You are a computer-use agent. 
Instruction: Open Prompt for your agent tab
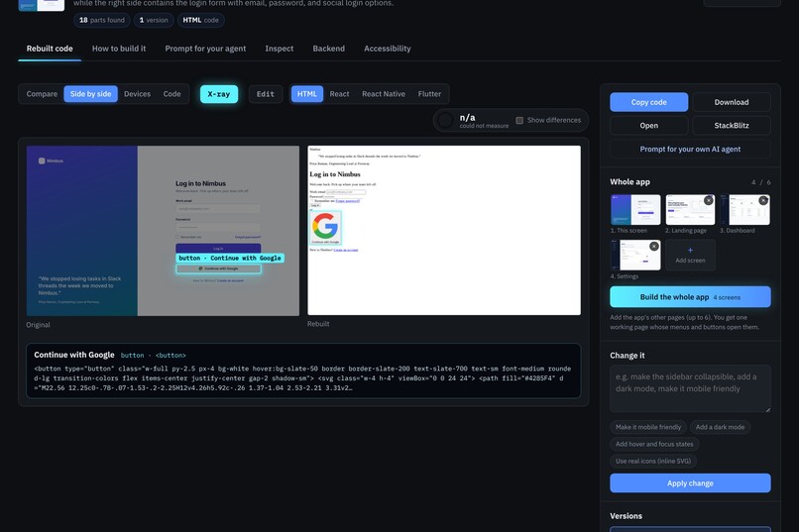[205, 49]
